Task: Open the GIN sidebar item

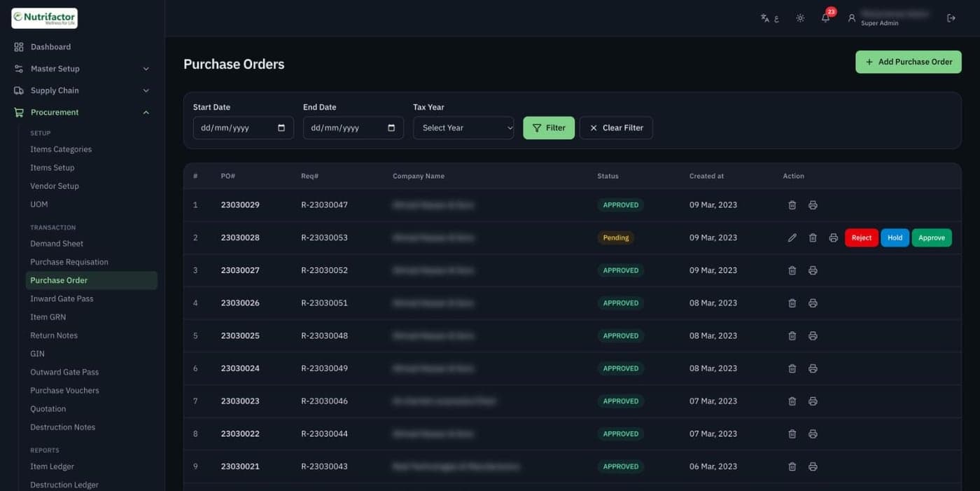Action: pos(38,354)
